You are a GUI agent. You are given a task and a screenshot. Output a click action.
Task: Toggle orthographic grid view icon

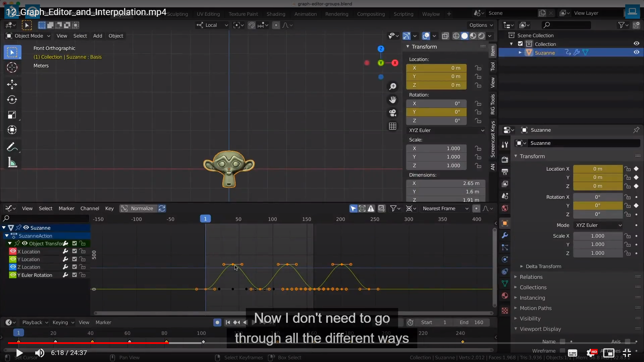point(392,126)
